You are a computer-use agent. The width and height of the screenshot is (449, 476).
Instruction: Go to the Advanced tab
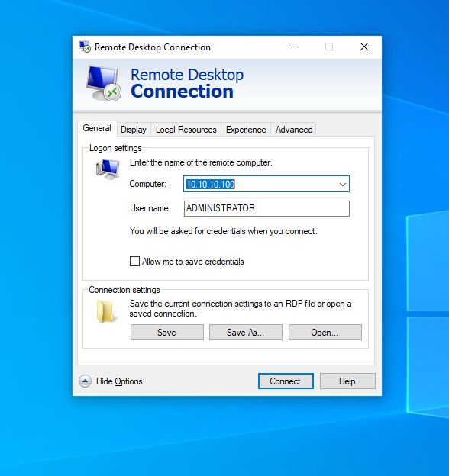(x=294, y=130)
